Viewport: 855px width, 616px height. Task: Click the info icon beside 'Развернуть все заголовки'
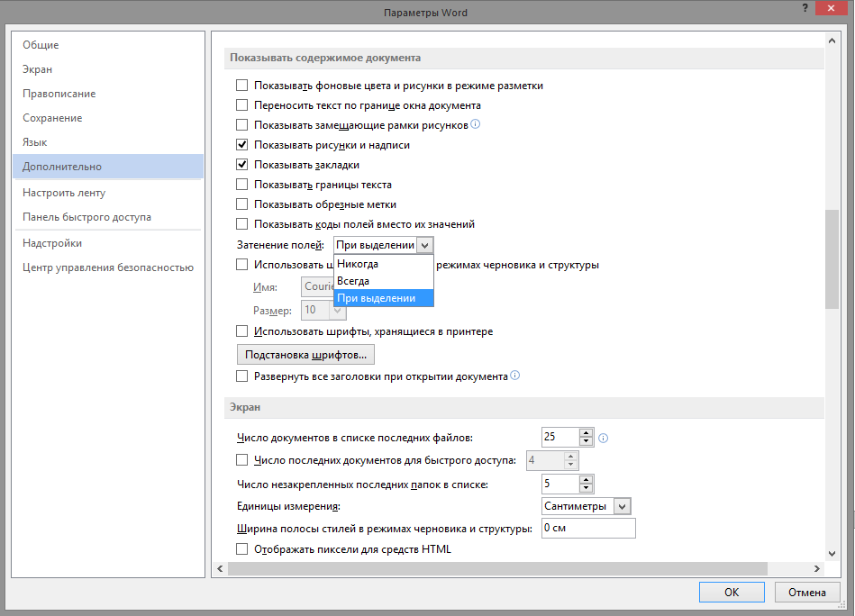514,375
